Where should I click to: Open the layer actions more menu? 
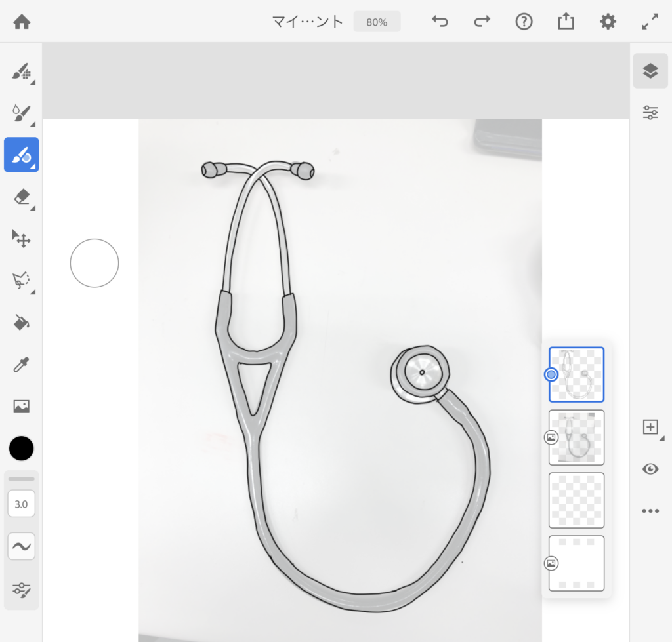650,510
